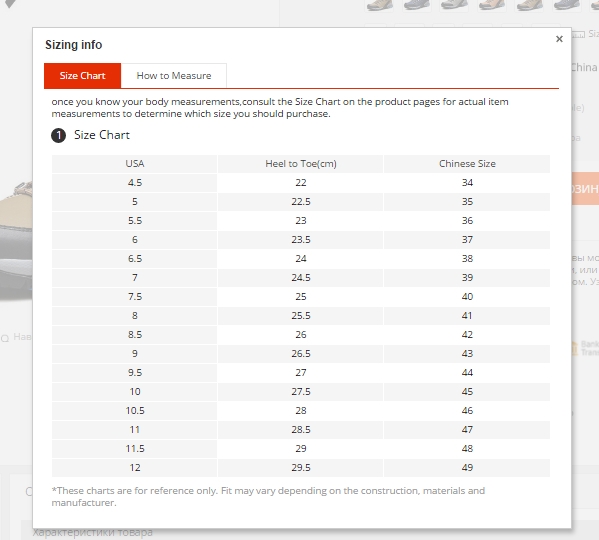Click the magnifier zoom icon at left

5,338
